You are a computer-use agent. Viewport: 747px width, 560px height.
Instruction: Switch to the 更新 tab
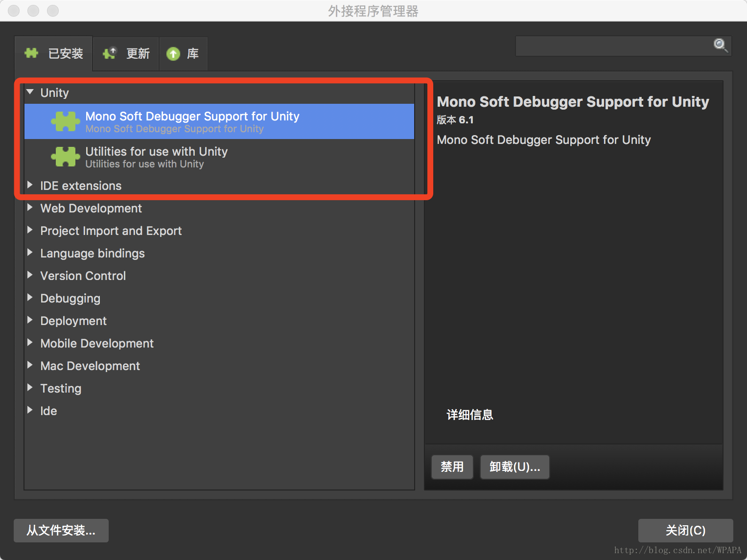[126, 53]
